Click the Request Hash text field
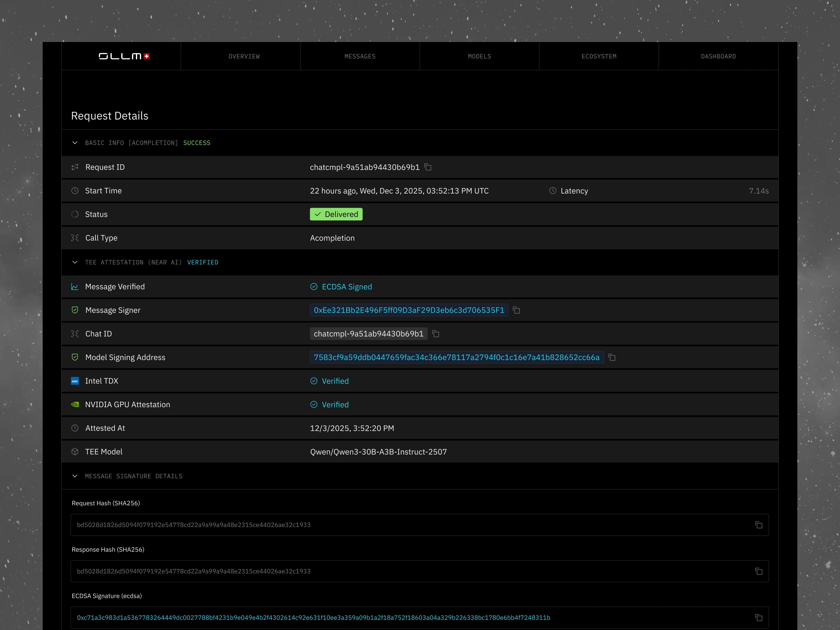Screen dimensions: 840x630 410,525
